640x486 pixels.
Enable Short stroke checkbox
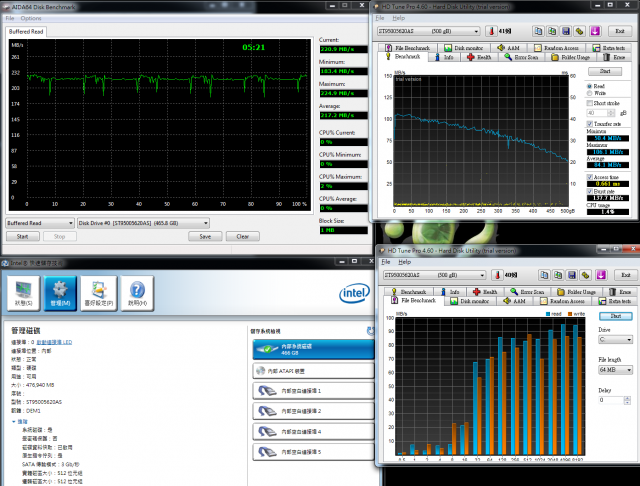tap(589, 103)
